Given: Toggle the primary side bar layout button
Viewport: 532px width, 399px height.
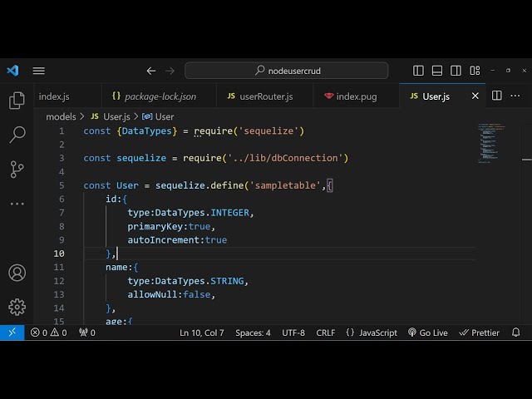Looking at the screenshot, I should click(x=419, y=71).
